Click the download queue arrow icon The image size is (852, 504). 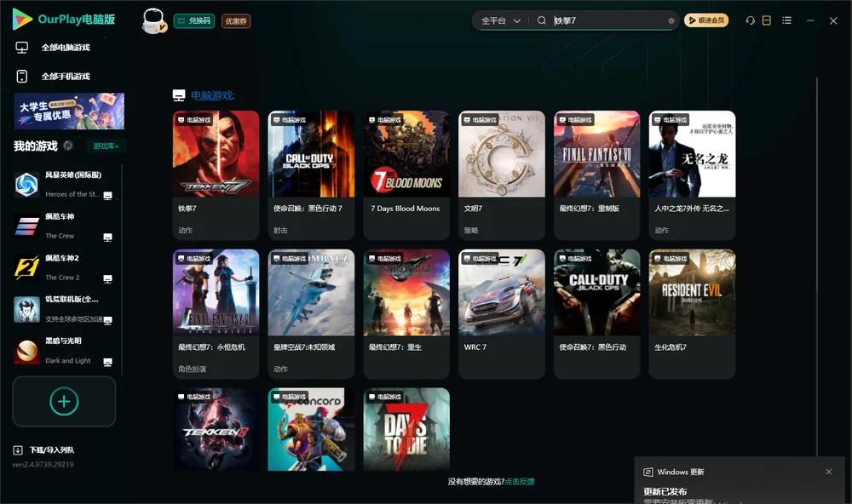click(x=18, y=450)
